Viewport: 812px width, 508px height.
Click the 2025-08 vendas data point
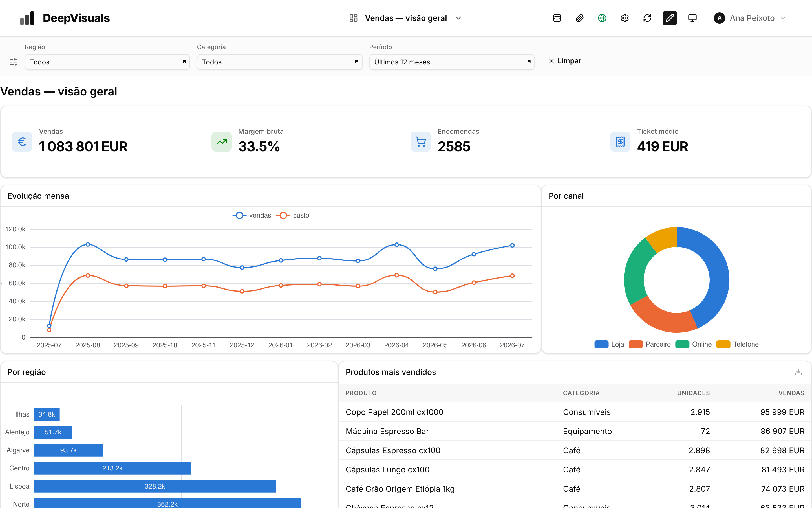tap(88, 244)
